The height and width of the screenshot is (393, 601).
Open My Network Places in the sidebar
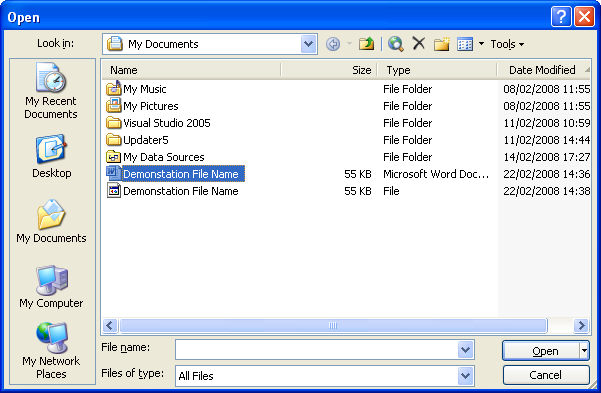[51, 350]
